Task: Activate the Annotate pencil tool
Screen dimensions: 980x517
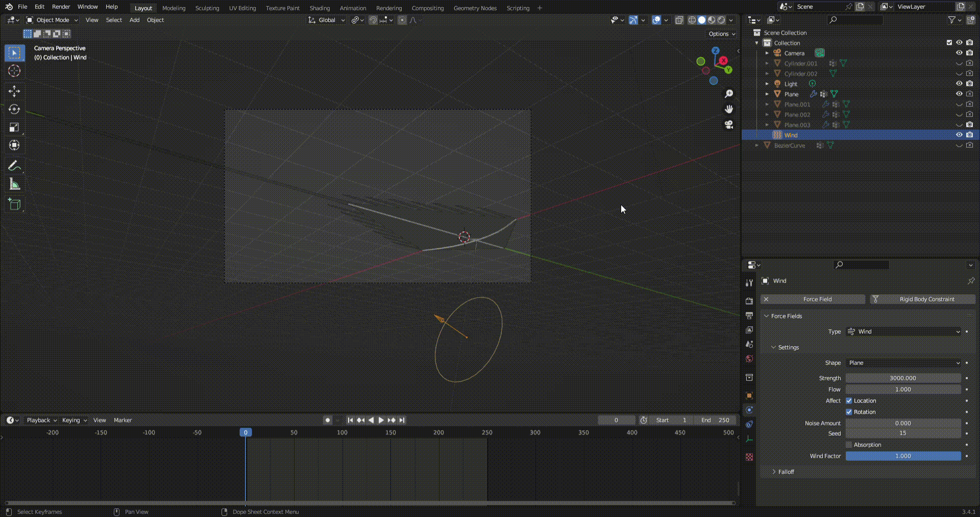Action: point(14,166)
